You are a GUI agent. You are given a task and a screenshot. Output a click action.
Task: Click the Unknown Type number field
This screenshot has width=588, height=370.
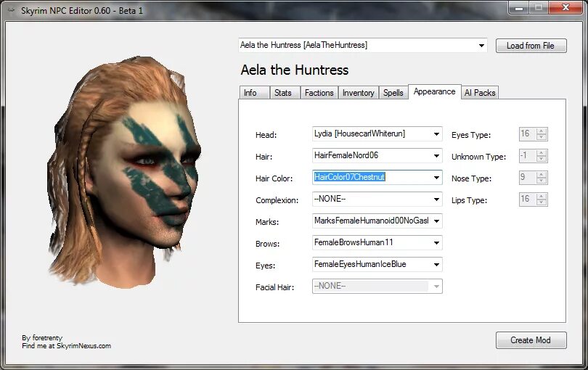tap(528, 156)
